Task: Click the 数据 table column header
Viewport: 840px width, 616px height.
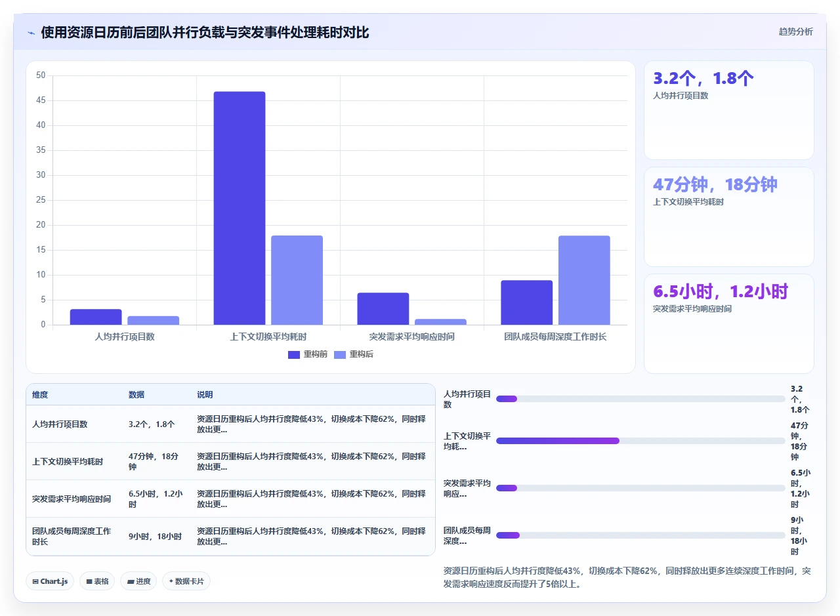Action: [x=136, y=395]
